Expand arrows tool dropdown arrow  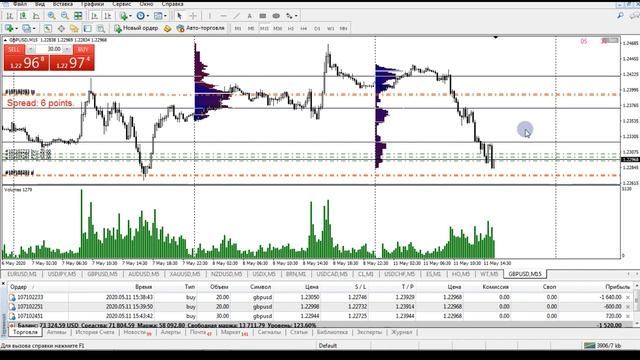pyautogui.click(x=296, y=16)
